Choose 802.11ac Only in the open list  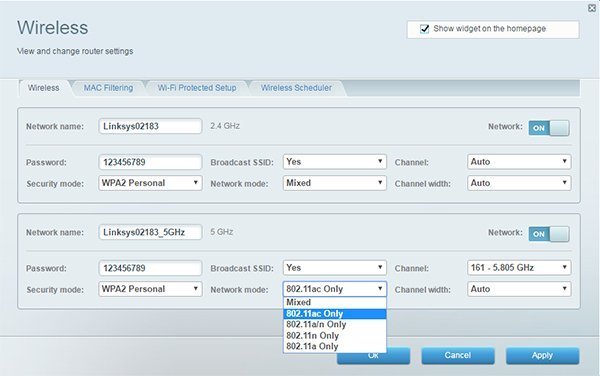tap(334, 314)
